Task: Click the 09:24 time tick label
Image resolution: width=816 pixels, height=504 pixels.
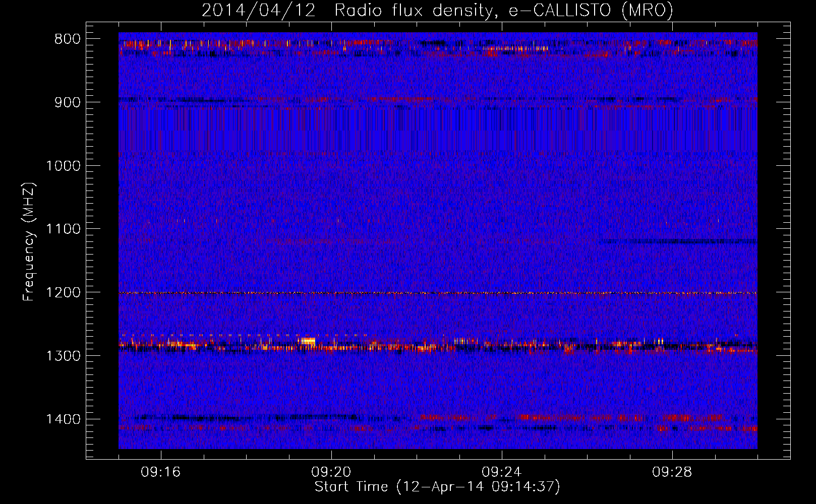Action: 502,472
